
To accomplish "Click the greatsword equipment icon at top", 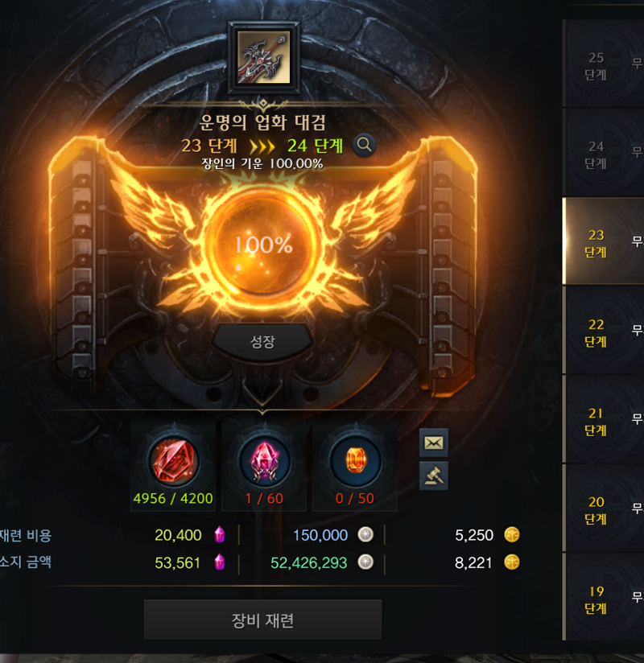I will point(263,57).
